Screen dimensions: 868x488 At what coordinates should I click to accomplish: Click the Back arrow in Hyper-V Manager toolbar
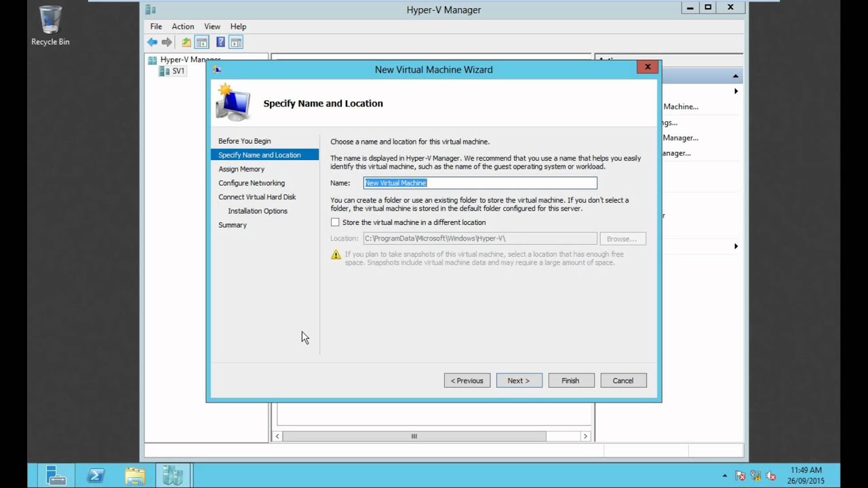point(153,42)
